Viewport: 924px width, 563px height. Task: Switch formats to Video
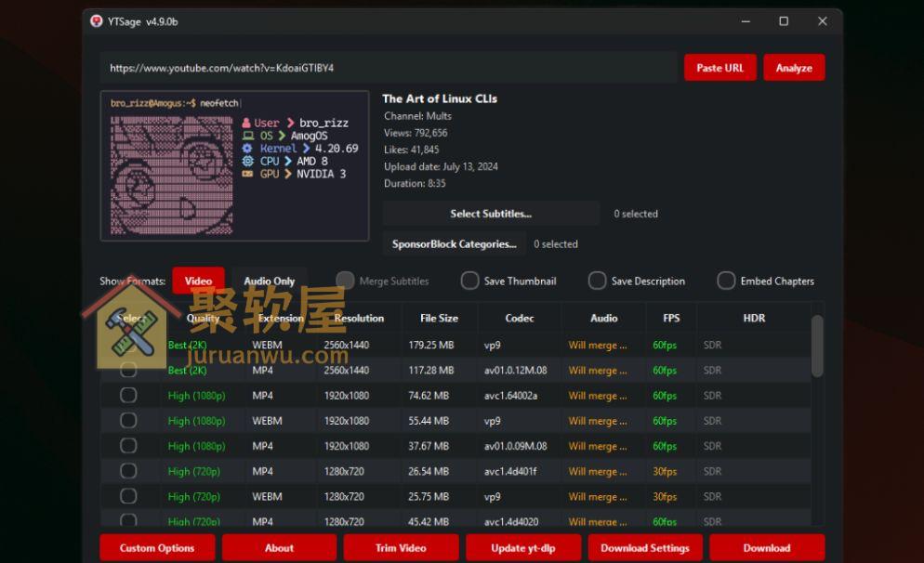coord(199,281)
